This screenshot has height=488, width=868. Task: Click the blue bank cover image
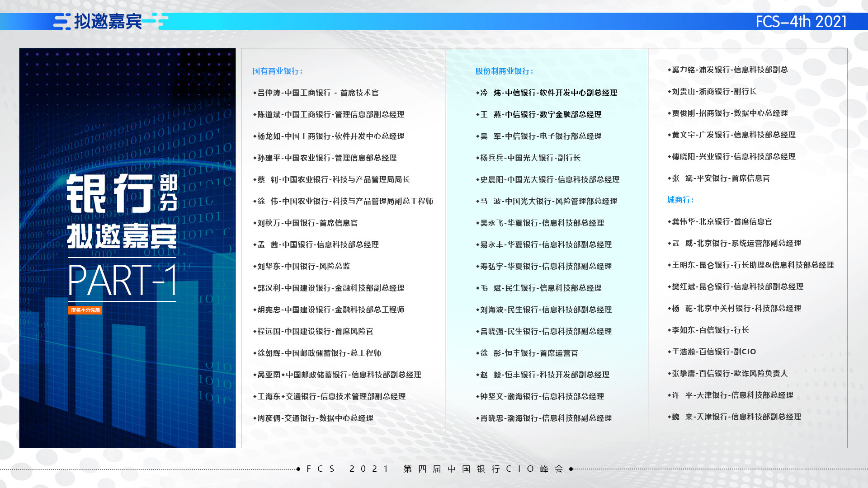tap(127, 248)
